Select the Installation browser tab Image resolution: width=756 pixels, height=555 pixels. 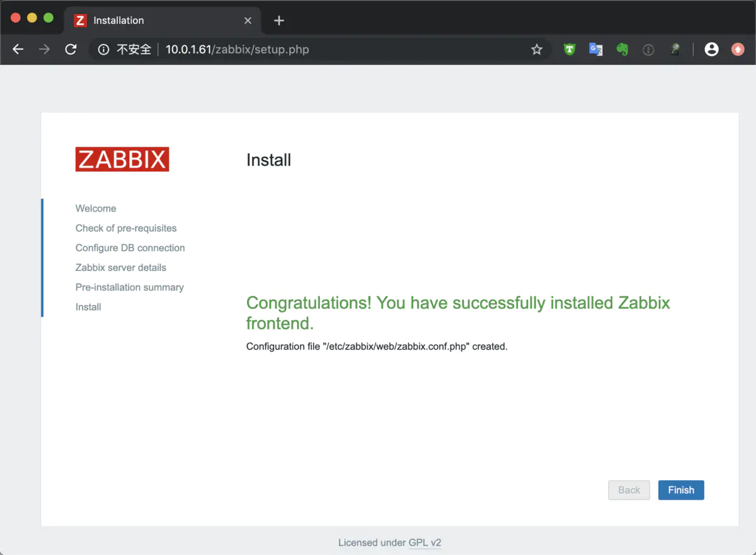(163, 20)
